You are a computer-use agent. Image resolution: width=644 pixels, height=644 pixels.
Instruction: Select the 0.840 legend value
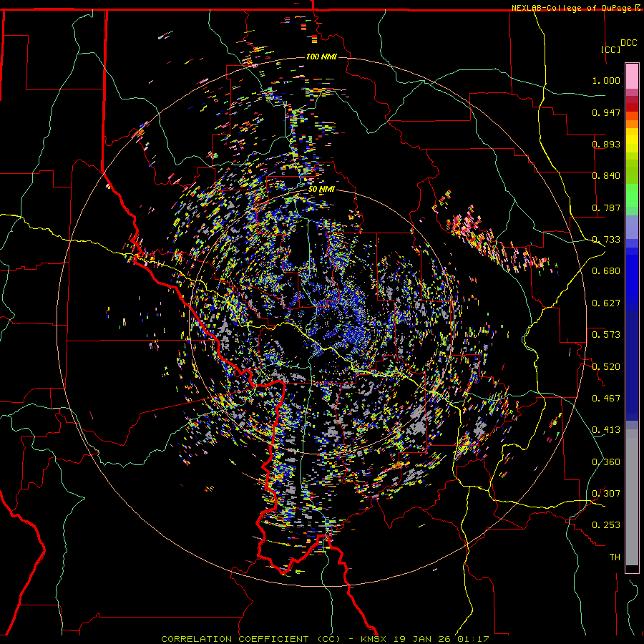coord(606,176)
